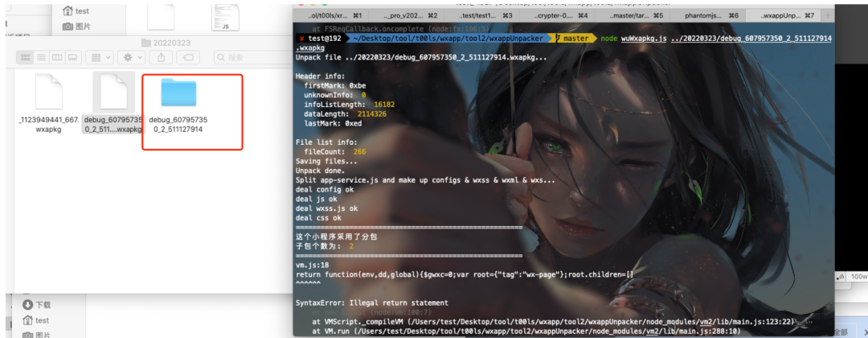This screenshot has width=868, height=338.
Task: Click the 'at VMScript._compileVM' stack trace line
Action: pyautogui.click(x=554, y=322)
